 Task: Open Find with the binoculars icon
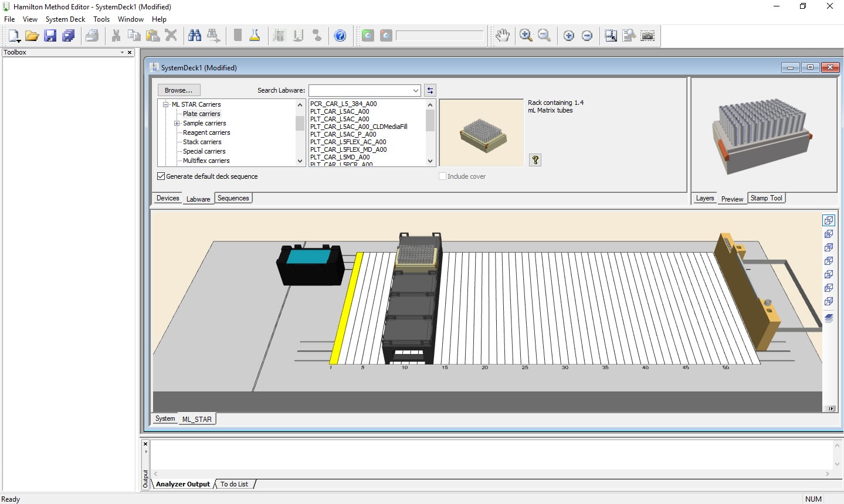tap(195, 36)
